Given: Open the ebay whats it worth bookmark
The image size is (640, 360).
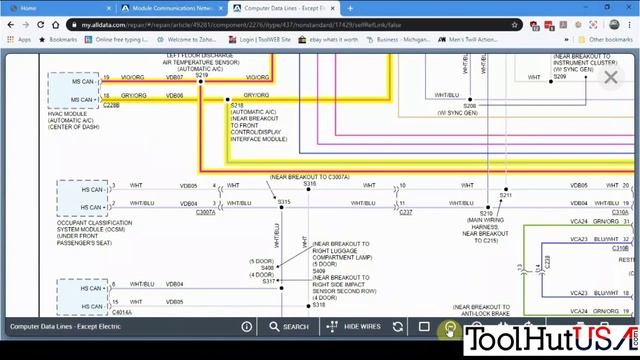Looking at the screenshot, I should click(328, 40).
